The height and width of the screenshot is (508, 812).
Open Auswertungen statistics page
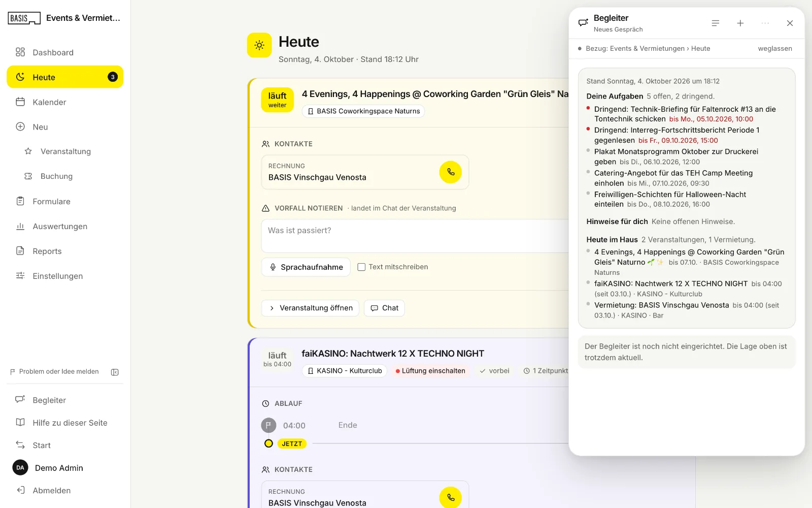coord(65,227)
